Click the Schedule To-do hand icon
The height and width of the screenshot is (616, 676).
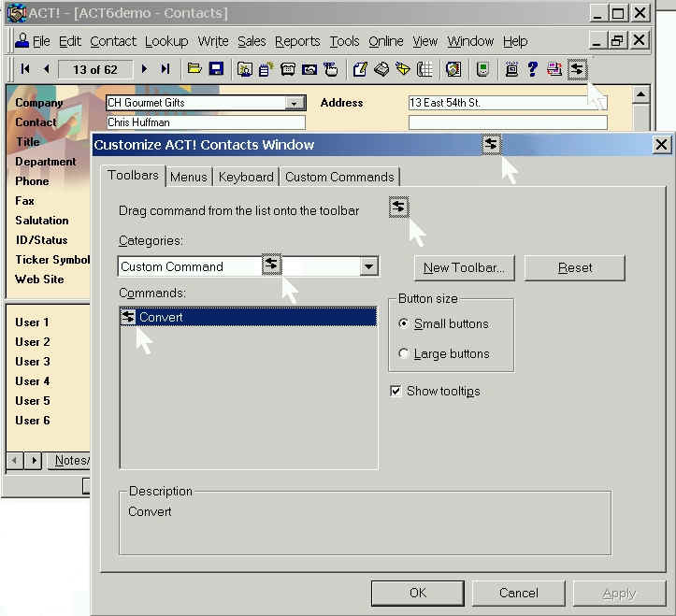coord(331,69)
